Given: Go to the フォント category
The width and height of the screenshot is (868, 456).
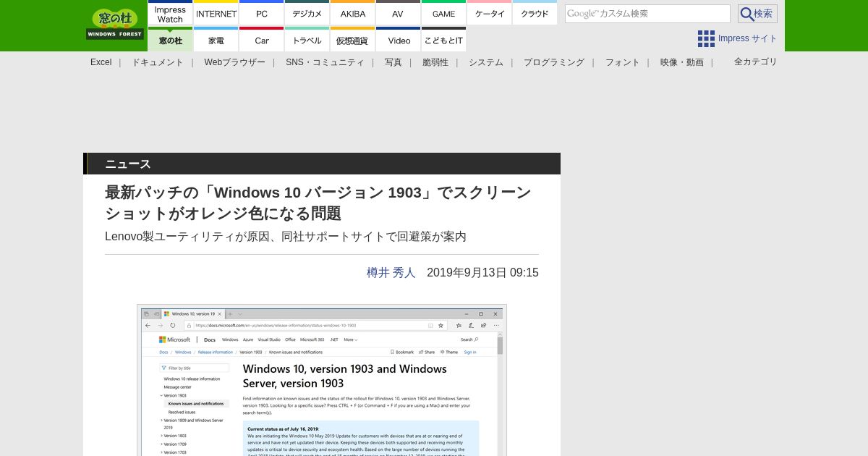Looking at the screenshot, I should pyautogui.click(x=623, y=62).
